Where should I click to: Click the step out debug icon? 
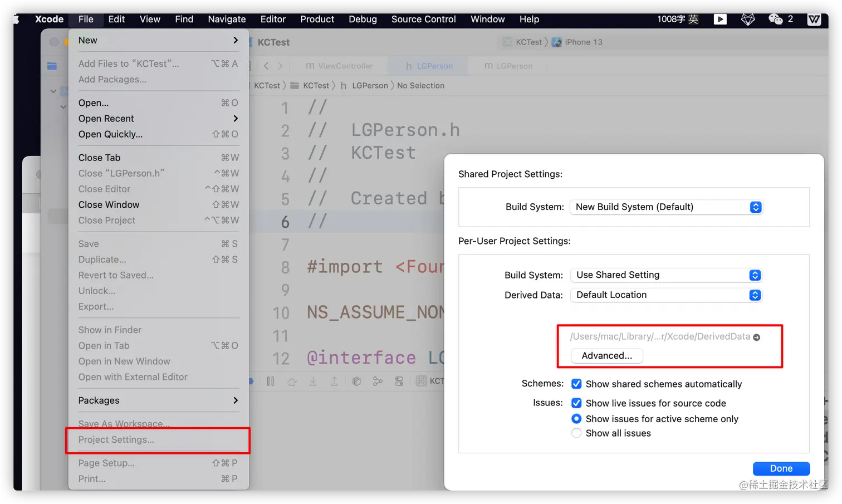[x=334, y=381]
